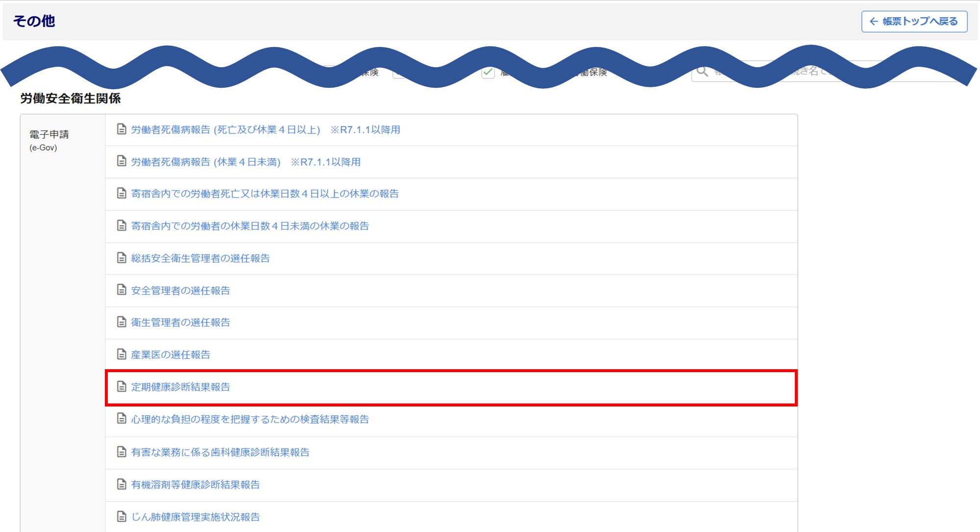
Task: Open 安全管理者の選任報告 link
Action: point(180,290)
